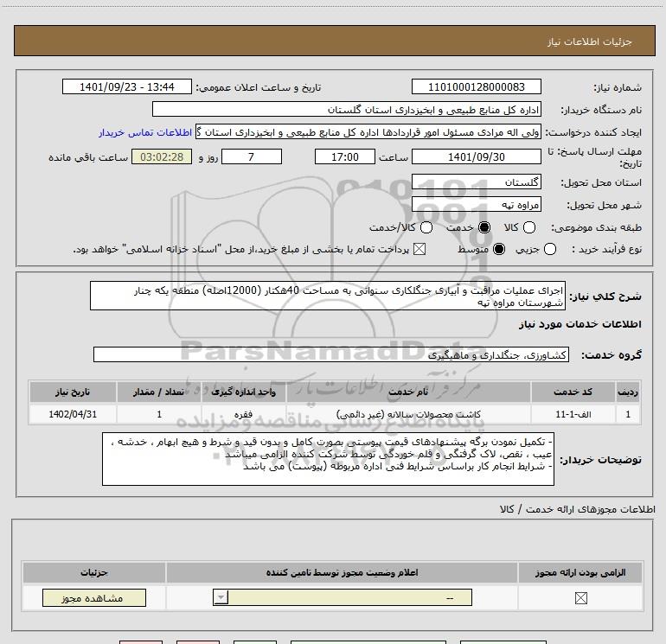Click the جزئیات column header
The width and height of the screenshot is (666, 644).
[x=94, y=572]
